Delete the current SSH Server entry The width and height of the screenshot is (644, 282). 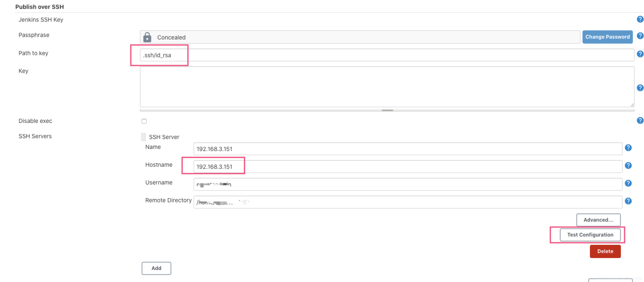click(x=605, y=251)
